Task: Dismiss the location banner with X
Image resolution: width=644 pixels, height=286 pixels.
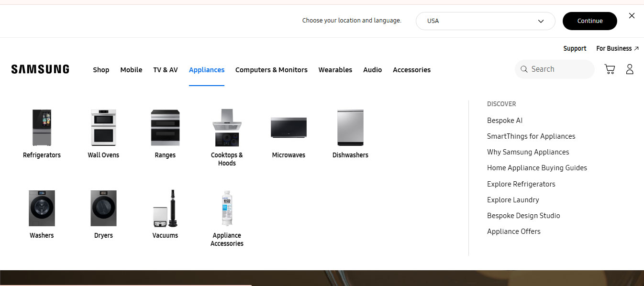Action: [x=632, y=16]
